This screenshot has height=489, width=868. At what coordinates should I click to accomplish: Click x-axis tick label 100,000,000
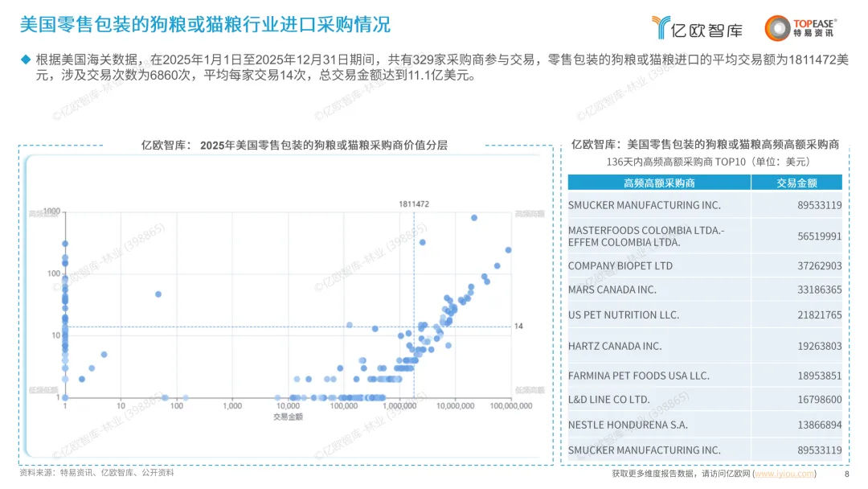[511, 406]
